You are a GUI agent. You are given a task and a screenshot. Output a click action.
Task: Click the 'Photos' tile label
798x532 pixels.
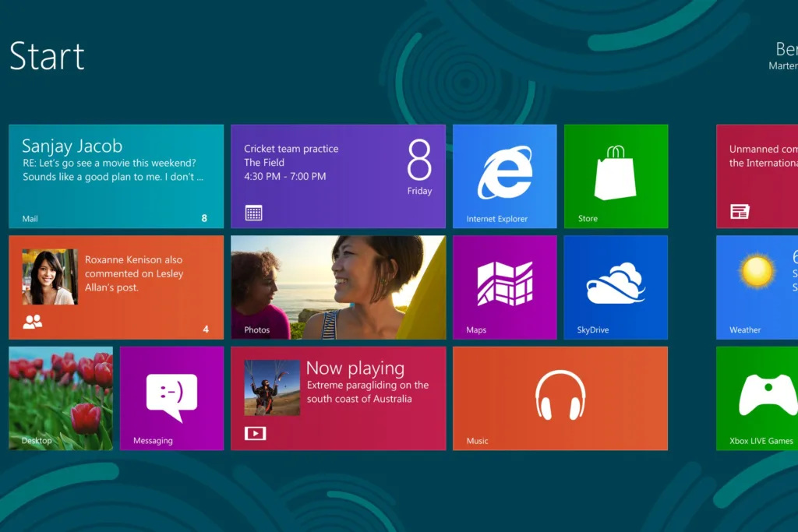(x=257, y=329)
